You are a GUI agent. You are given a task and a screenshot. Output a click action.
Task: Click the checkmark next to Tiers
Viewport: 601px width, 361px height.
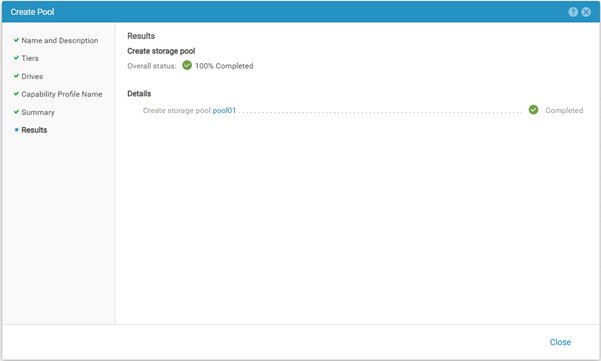click(x=16, y=57)
